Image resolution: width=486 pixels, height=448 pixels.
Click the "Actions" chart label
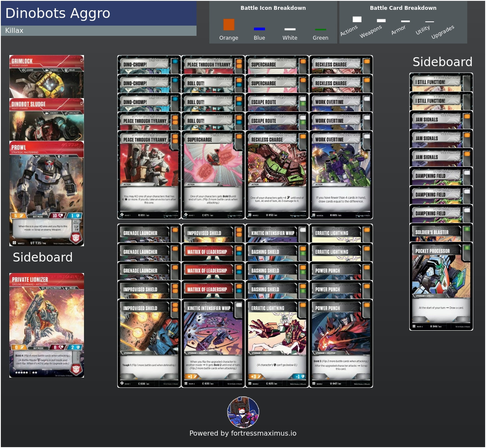(x=349, y=30)
